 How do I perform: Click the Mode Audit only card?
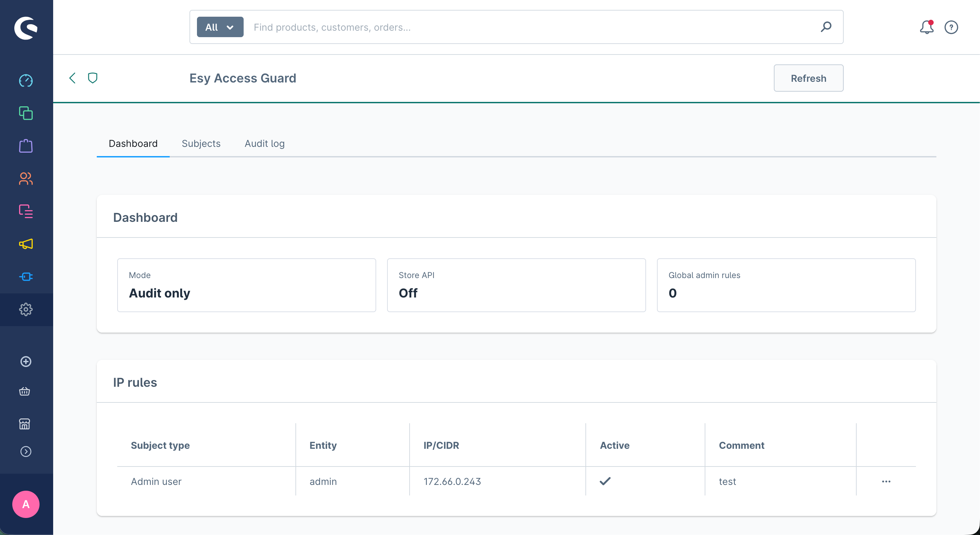tap(246, 285)
